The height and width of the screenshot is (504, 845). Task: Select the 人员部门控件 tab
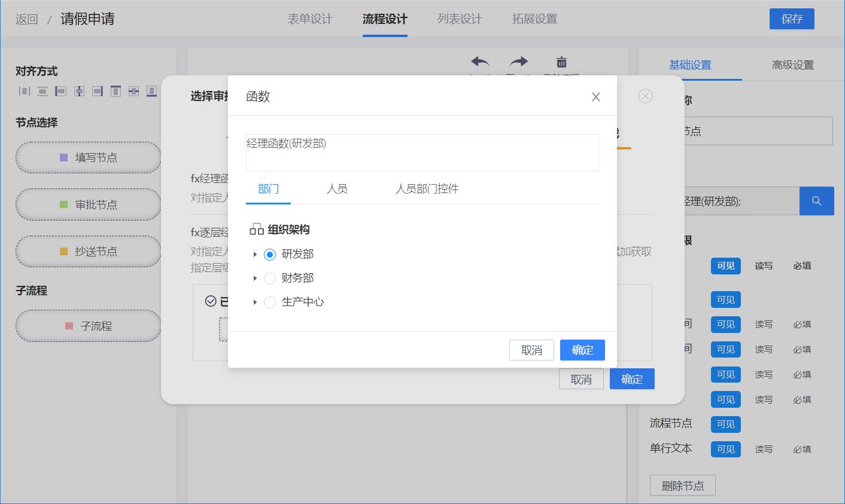(427, 189)
